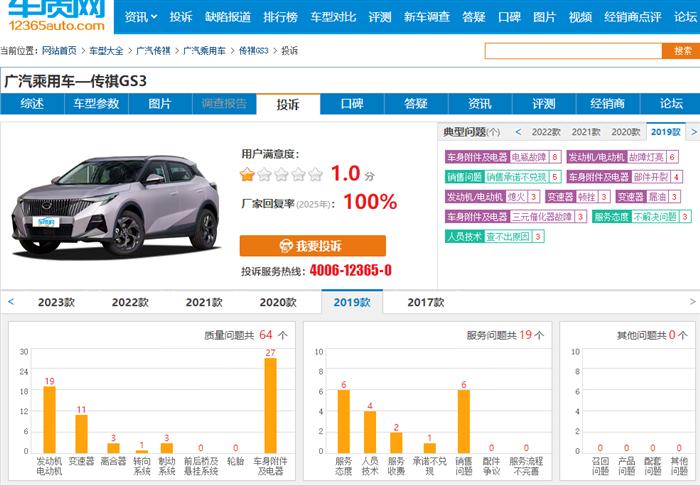Select the 2022款 year tab above charts
This screenshot has width=700, height=485.
[x=130, y=302]
